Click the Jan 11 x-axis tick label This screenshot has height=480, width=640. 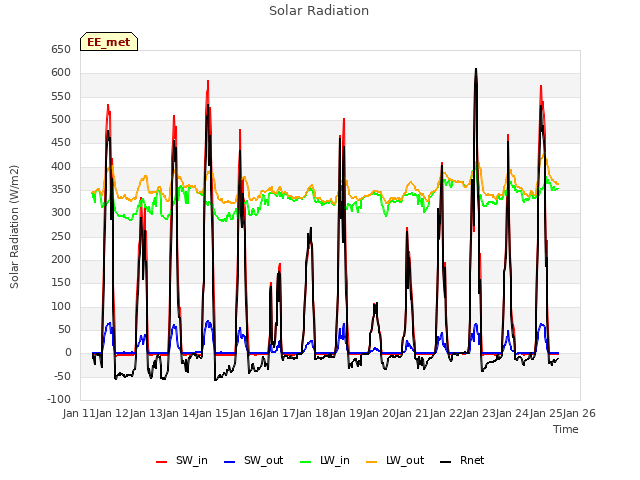pyautogui.click(x=79, y=413)
